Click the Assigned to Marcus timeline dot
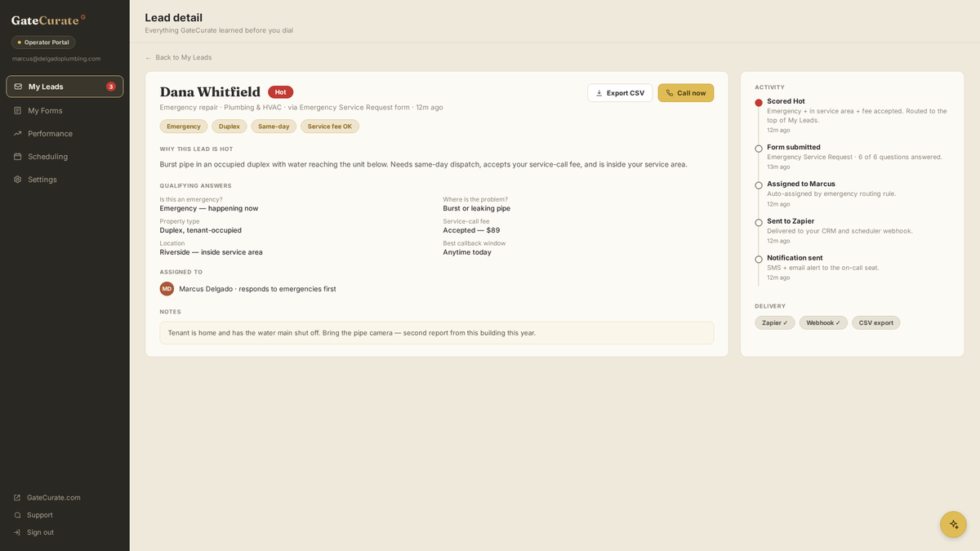This screenshot has width=980, height=551. (x=759, y=185)
